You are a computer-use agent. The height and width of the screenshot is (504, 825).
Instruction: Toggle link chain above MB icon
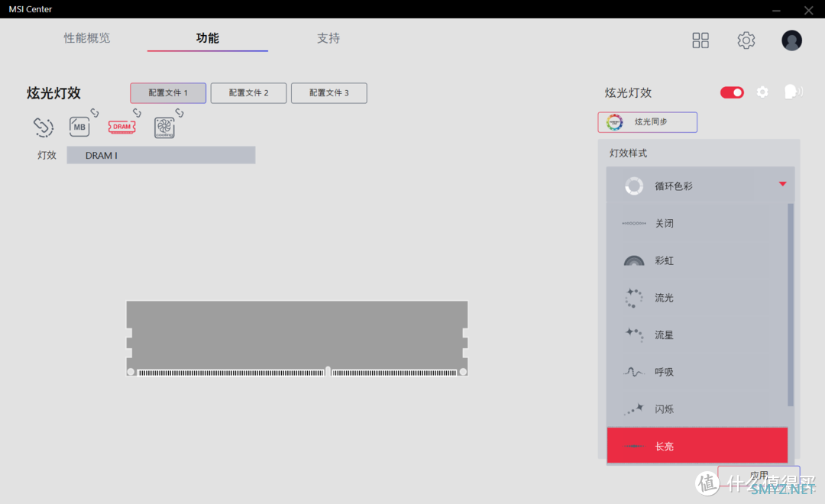pyautogui.click(x=95, y=112)
